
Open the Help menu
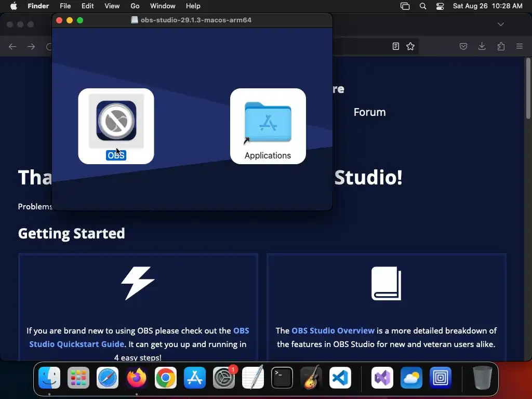193,6
